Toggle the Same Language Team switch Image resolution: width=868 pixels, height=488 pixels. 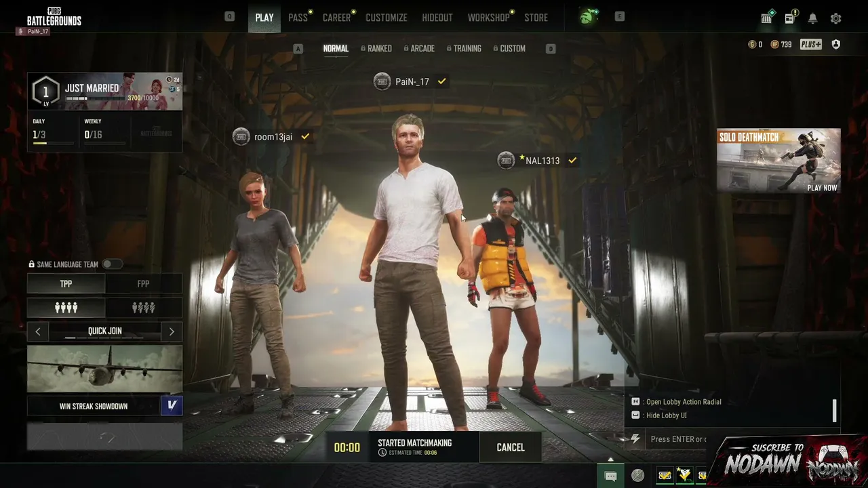pos(112,264)
